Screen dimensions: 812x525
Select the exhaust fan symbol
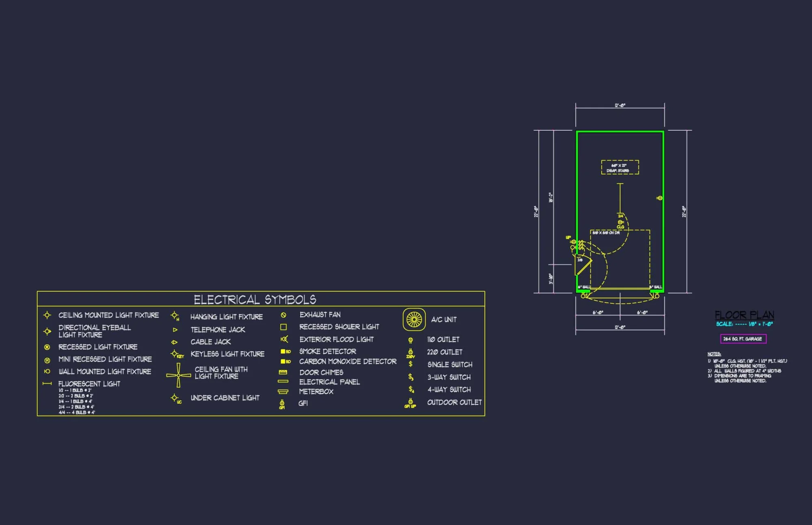click(283, 314)
